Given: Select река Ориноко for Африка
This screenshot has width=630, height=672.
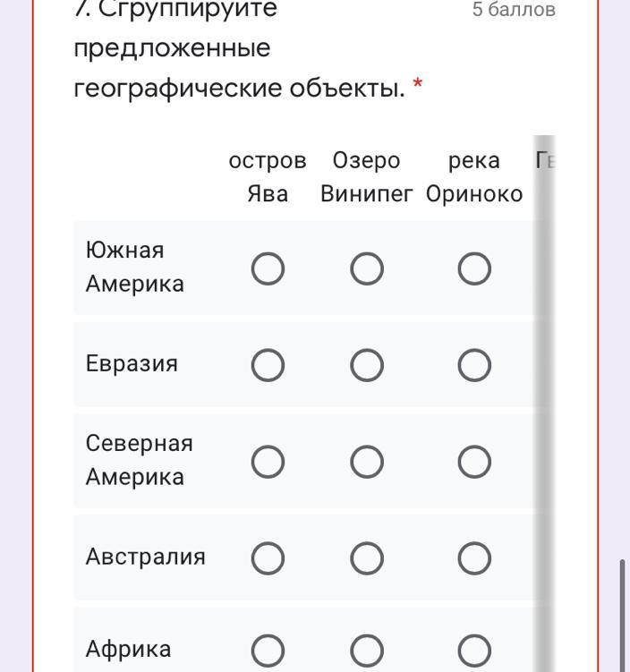Looking at the screenshot, I should 474,651.
